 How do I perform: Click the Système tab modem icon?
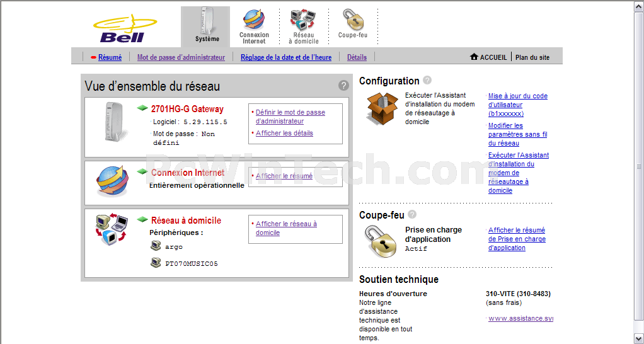pos(207,21)
